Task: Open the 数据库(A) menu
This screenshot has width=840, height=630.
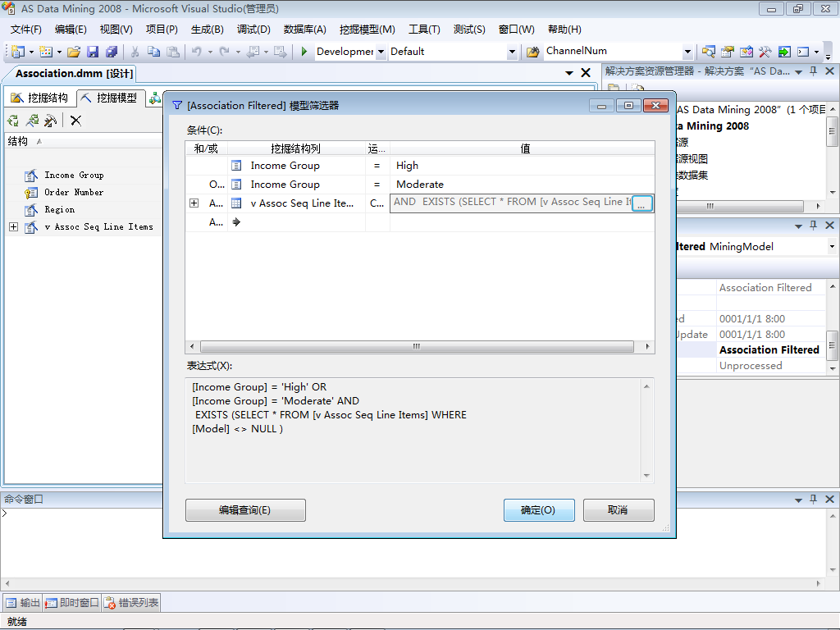Action: coord(305,30)
